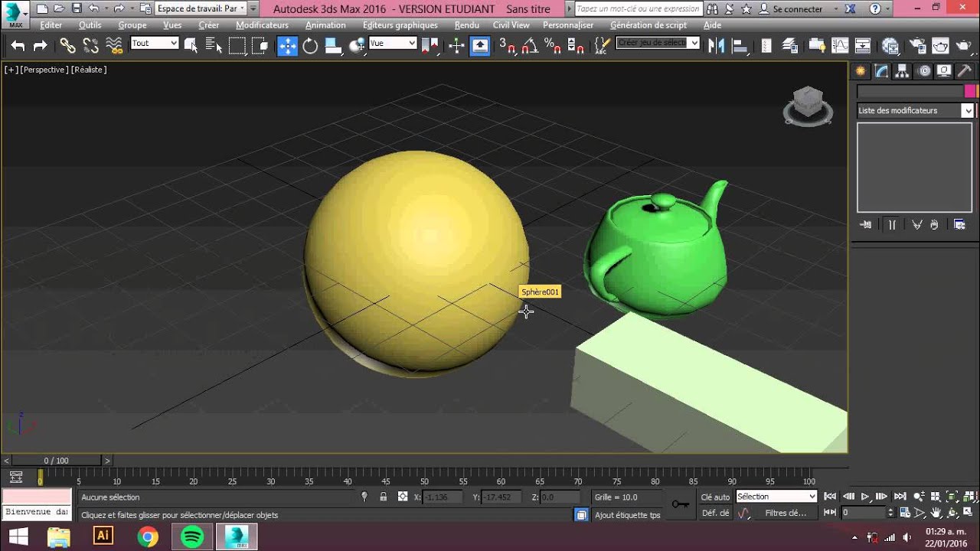Click the Undo arrow in main toolbar
This screenshot has width=980, height=551.
tap(18, 46)
